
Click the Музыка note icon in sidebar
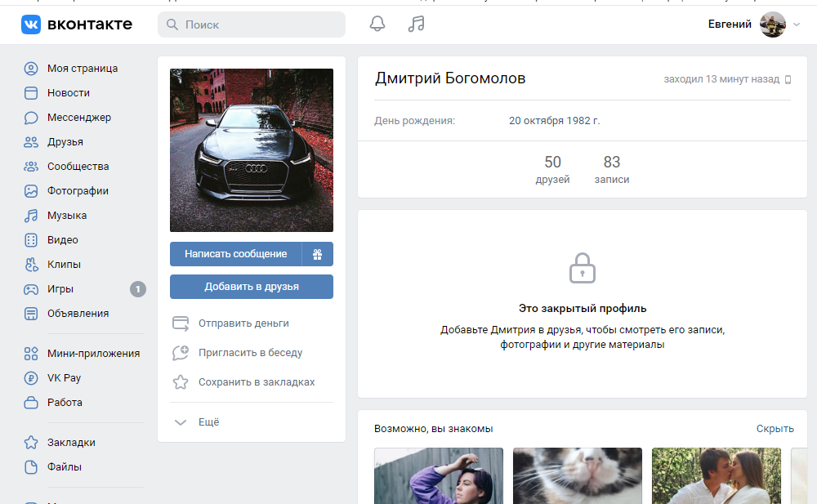[x=31, y=216]
